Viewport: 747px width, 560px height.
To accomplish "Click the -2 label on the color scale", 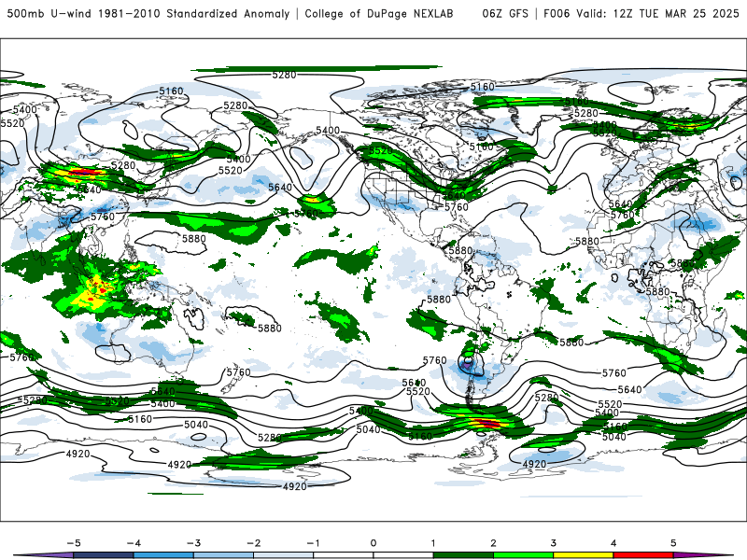I will tap(253, 543).
